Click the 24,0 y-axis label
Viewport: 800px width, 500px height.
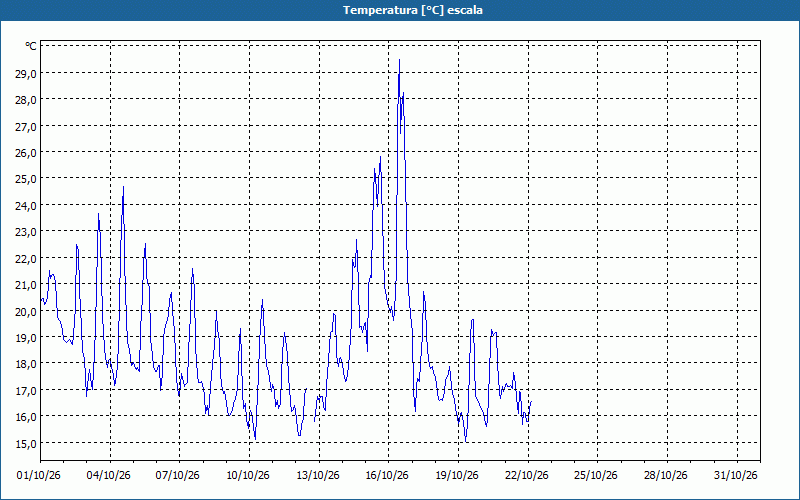(x=26, y=206)
